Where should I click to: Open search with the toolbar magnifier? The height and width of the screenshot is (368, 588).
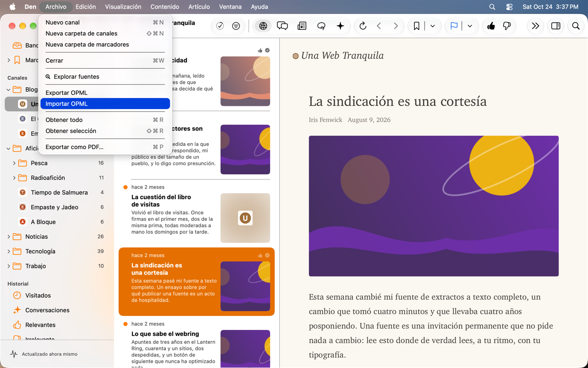click(x=576, y=26)
